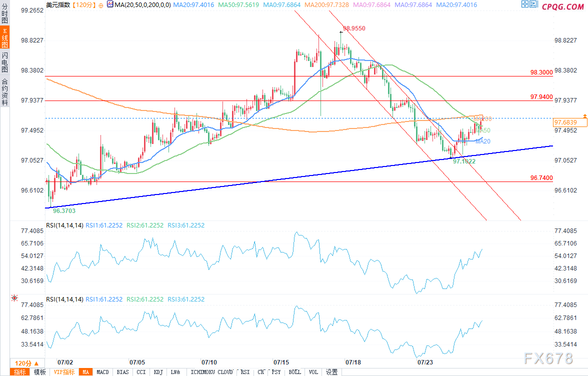
Task: Toggle the KDJ indicator
Action: click(158, 372)
